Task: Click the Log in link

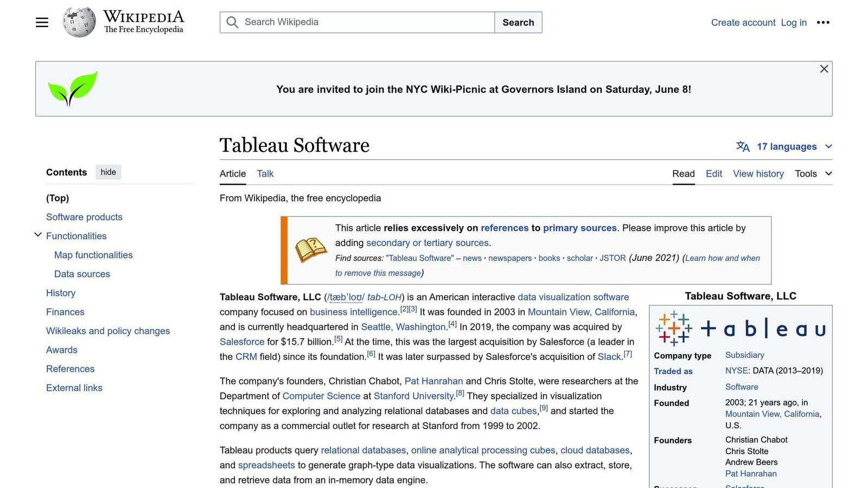Action: pyautogui.click(x=794, y=22)
